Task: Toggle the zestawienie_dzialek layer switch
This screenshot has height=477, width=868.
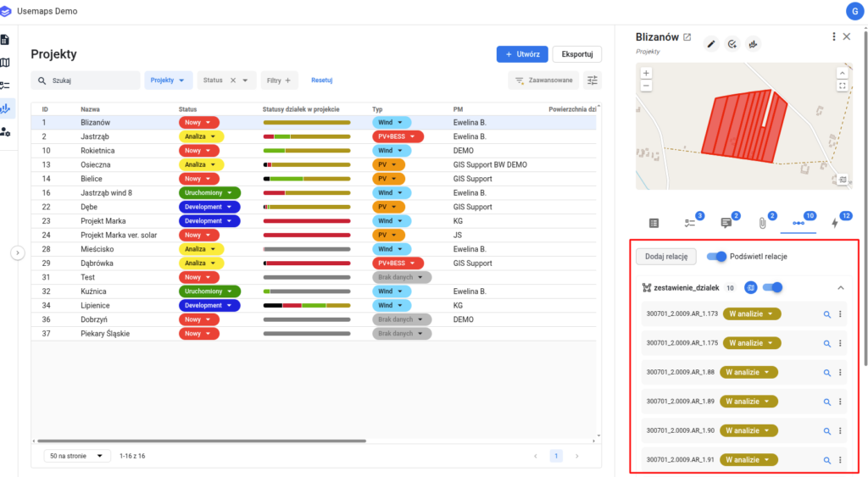Action: pos(772,287)
